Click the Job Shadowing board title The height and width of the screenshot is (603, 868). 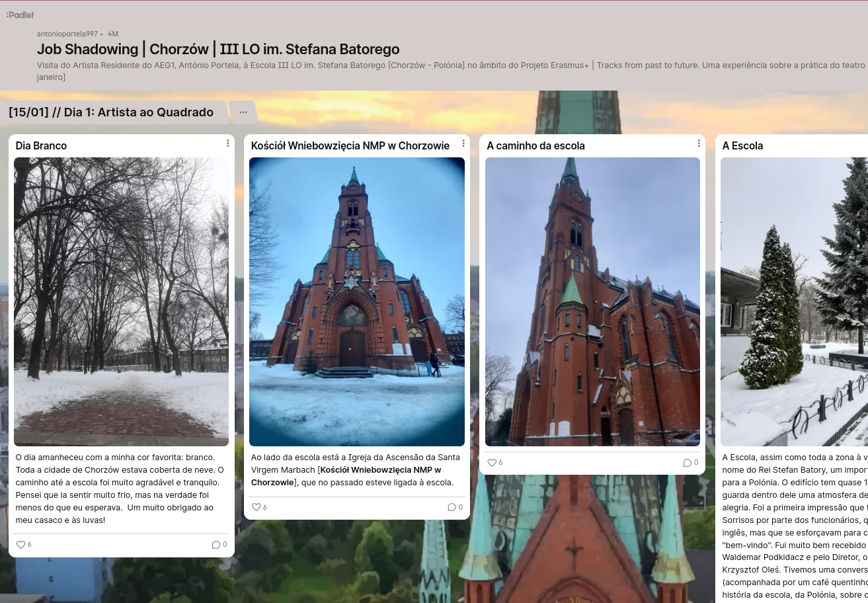click(218, 50)
